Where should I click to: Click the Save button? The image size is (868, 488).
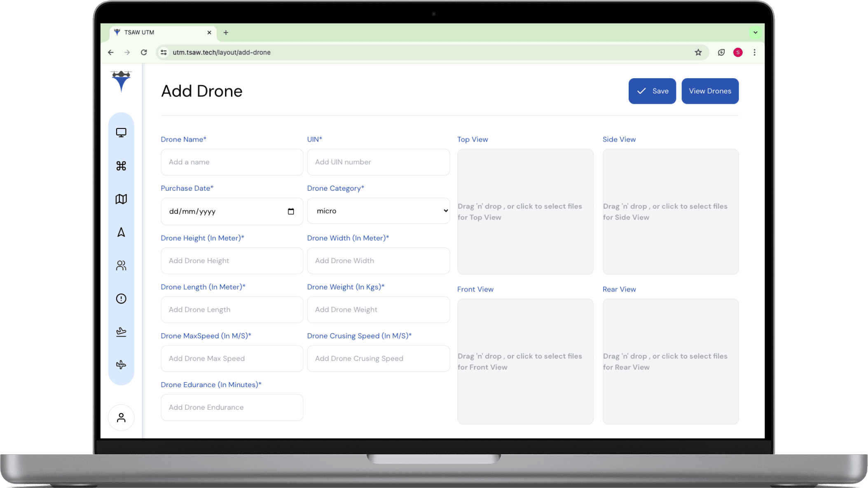652,91
